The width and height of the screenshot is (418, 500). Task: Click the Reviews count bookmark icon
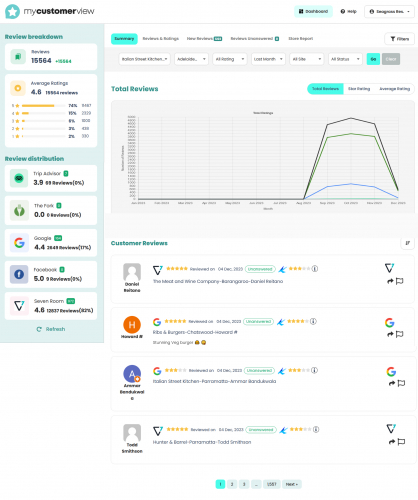coord(18,57)
